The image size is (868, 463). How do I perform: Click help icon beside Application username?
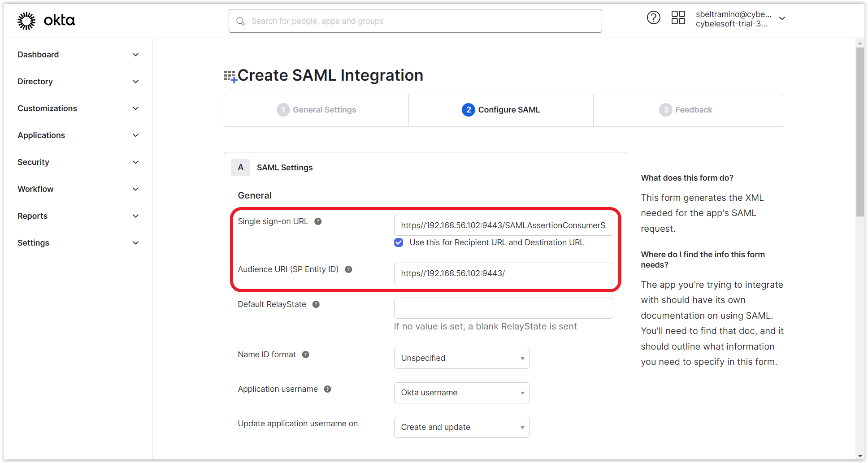(328, 389)
